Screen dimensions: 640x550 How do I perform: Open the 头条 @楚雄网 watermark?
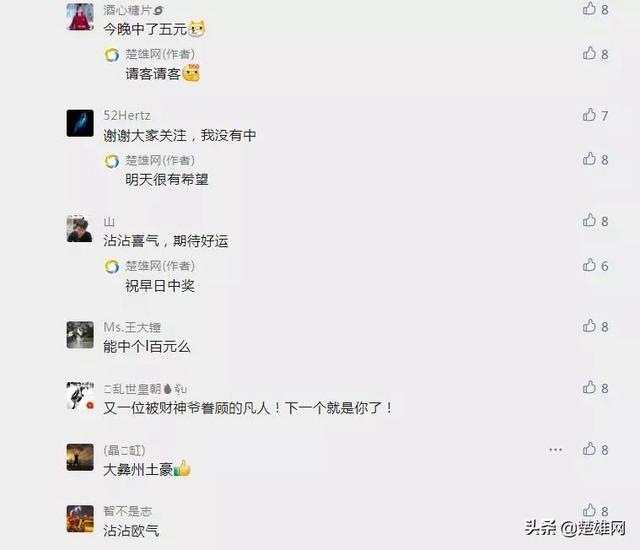576,528
